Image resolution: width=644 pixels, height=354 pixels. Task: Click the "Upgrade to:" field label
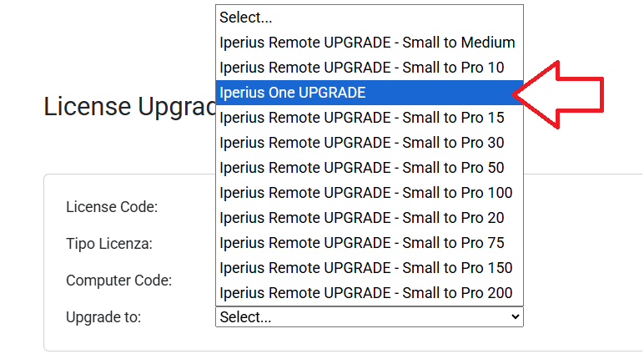[103, 317]
